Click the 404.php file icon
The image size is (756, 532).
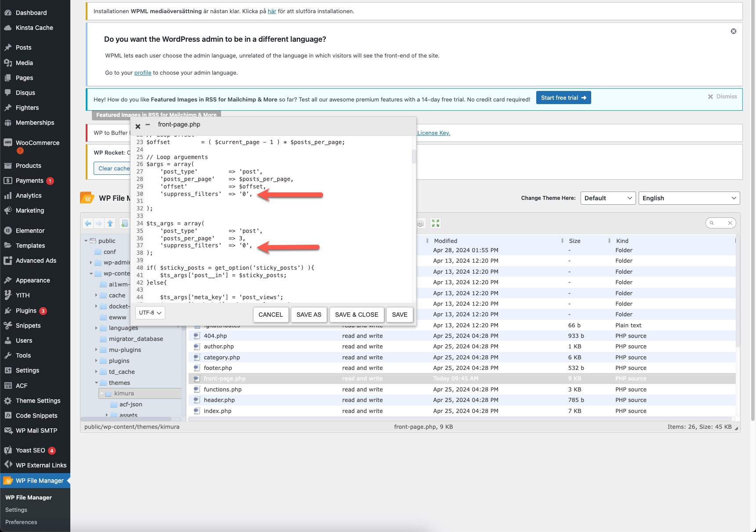click(196, 336)
